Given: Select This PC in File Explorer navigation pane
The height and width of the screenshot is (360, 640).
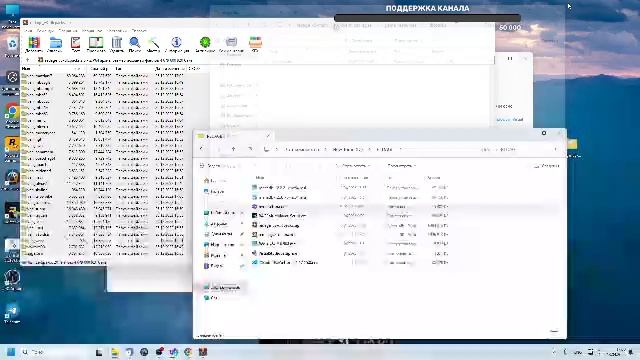Looking at the screenshot, I should pos(222,287).
